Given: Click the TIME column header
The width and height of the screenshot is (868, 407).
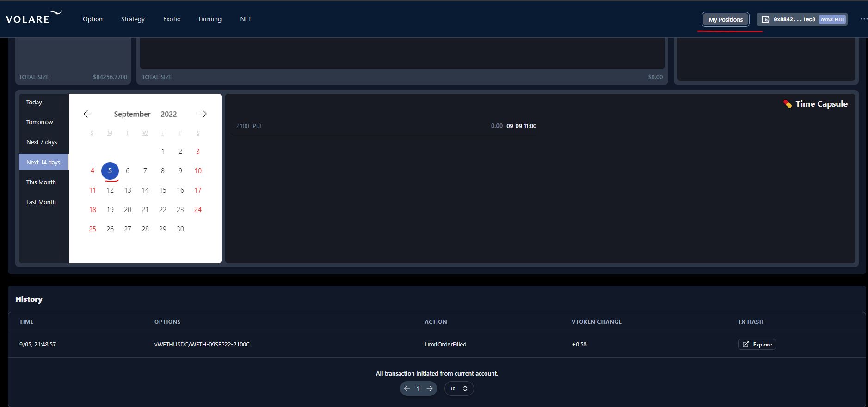Looking at the screenshot, I should point(26,322).
